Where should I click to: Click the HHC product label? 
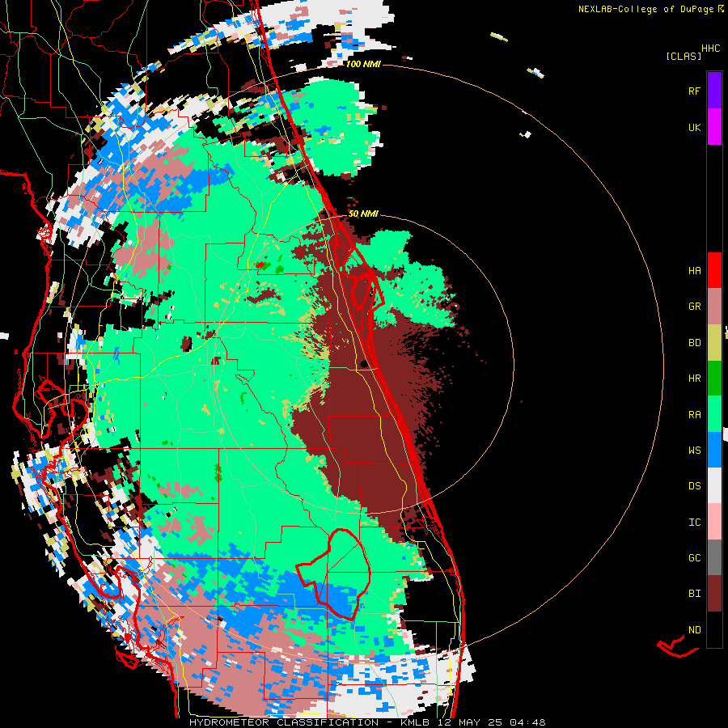[711, 49]
